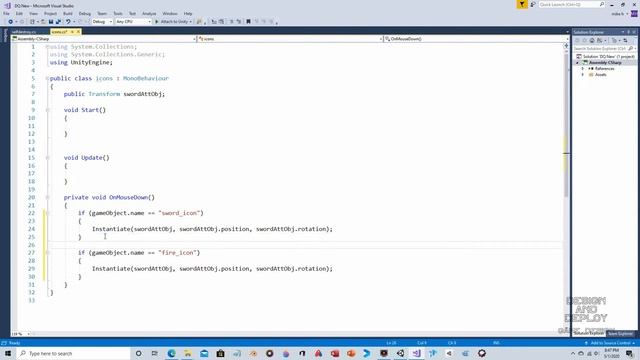Click the Attach to Unity button
640x360 pixels.
point(173,22)
